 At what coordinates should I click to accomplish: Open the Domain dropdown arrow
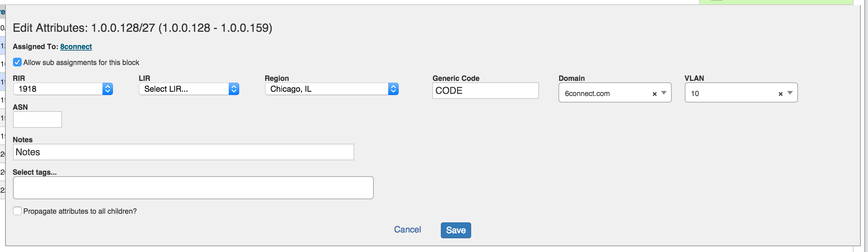[x=664, y=93]
